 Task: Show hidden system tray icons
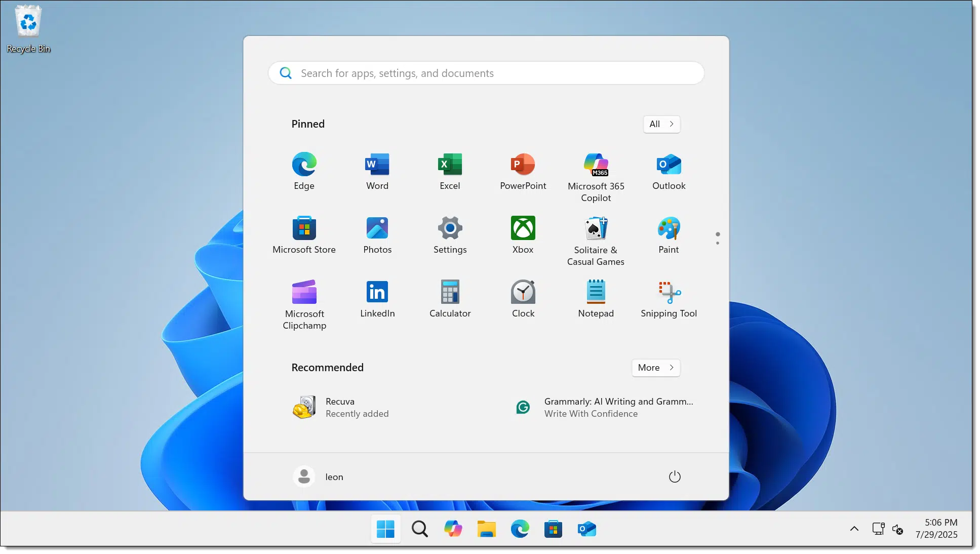click(854, 529)
